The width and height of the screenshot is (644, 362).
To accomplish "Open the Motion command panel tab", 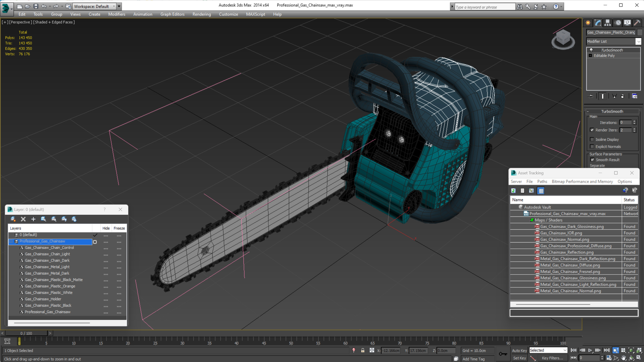I will click(x=618, y=23).
